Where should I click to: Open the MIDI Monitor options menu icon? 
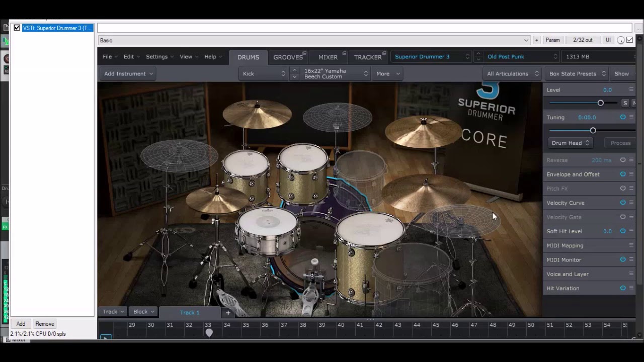click(x=631, y=259)
